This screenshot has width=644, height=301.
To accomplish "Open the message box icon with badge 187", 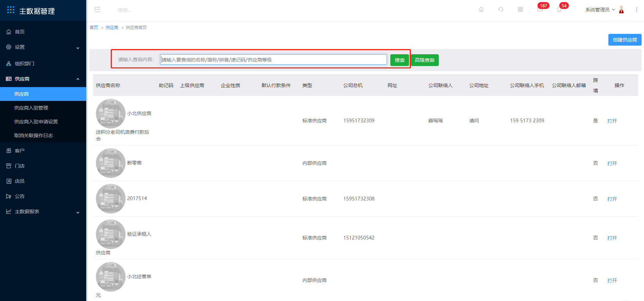I will click(x=540, y=10).
